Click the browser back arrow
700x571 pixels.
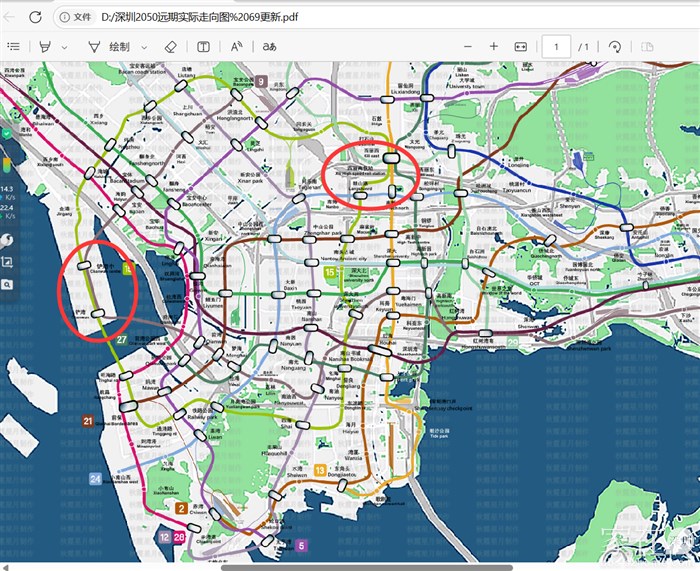point(9,17)
